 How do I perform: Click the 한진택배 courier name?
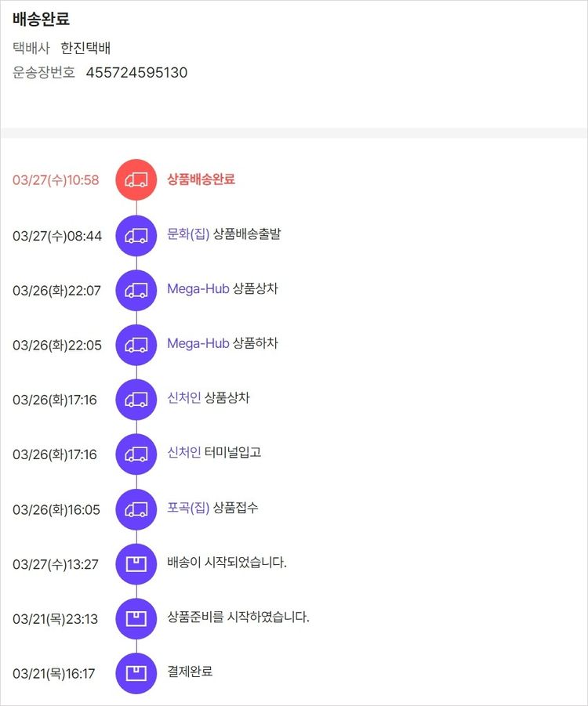click(x=85, y=47)
